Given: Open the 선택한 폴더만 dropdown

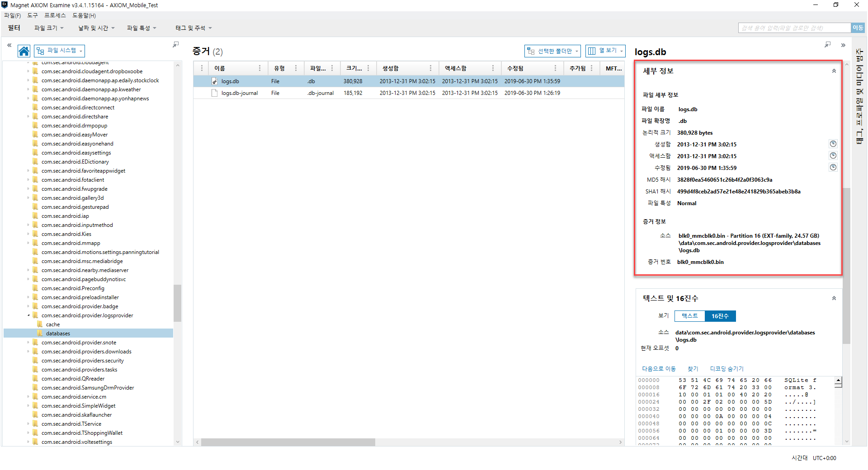Looking at the screenshot, I should tap(552, 51).
